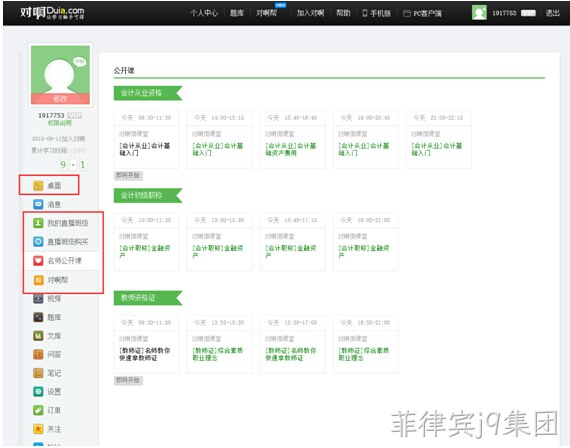Open the 18:55-21:00 教师证 综合素质 course
This screenshot has width=570, height=448.
(x=366, y=344)
